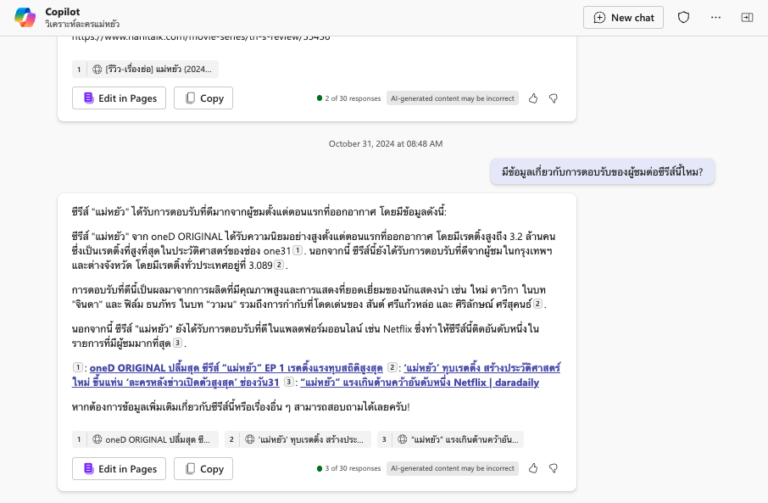Start a New chat
Screen dimensions: 768x503
pyautogui.click(x=623, y=18)
